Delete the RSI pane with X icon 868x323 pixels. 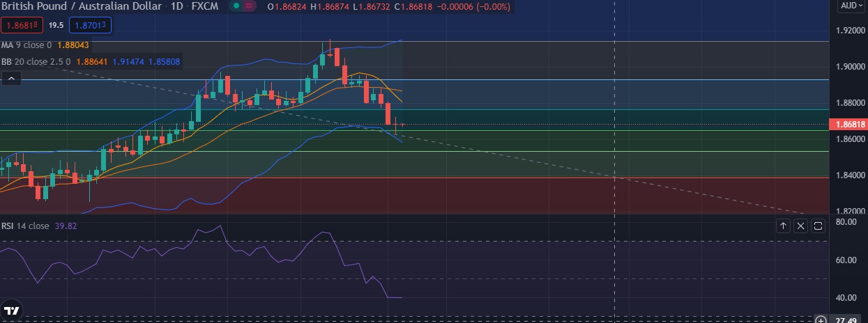coord(800,226)
